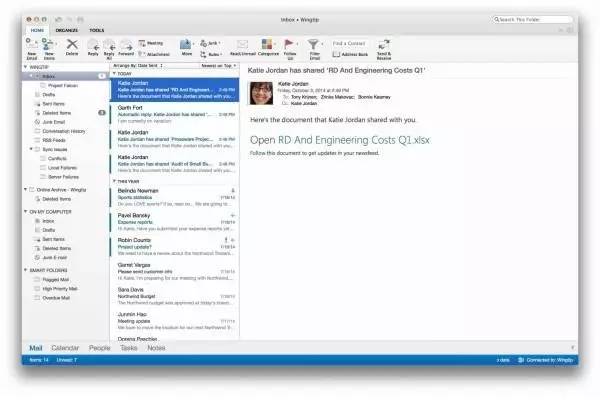Open the Newest on Top sort dropdown
600x401 pixels.
coord(218,66)
